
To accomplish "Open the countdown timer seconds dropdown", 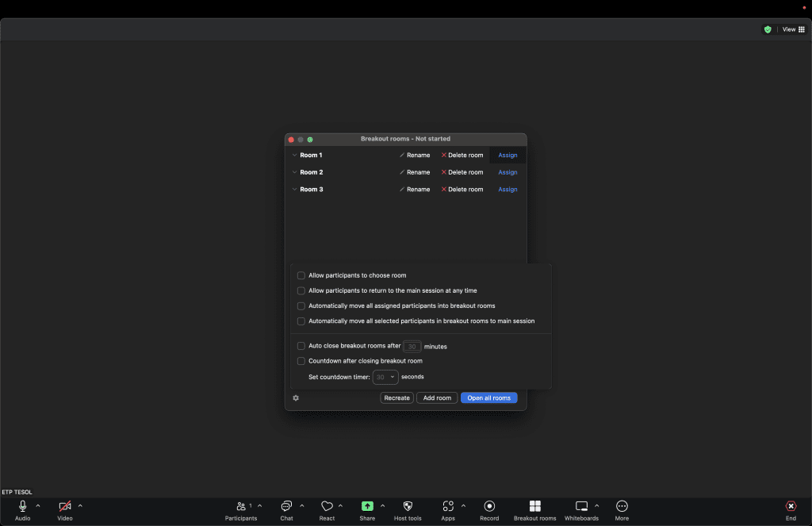I will (385, 377).
